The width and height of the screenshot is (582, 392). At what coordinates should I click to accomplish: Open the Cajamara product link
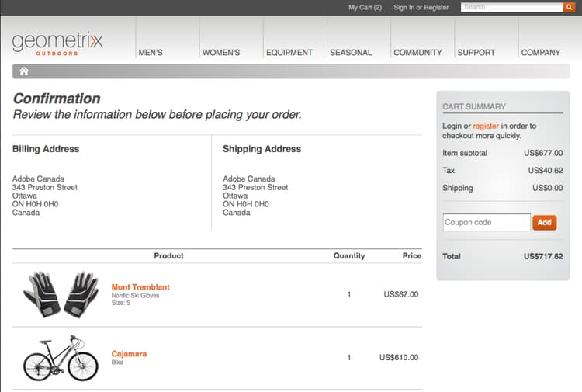(x=129, y=354)
